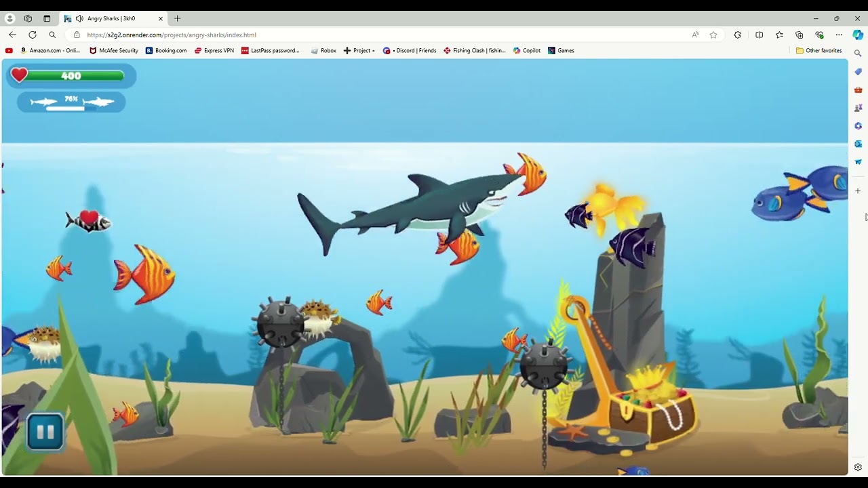This screenshot has height=488, width=868.
Task: Click the green health bar showing 400
Action: pyautogui.click(x=75, y=76)
